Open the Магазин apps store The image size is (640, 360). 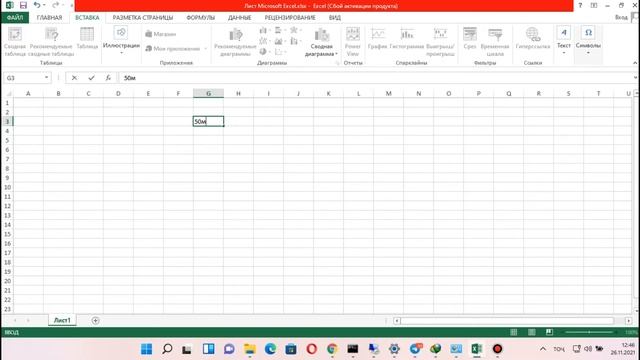[161, 34]
